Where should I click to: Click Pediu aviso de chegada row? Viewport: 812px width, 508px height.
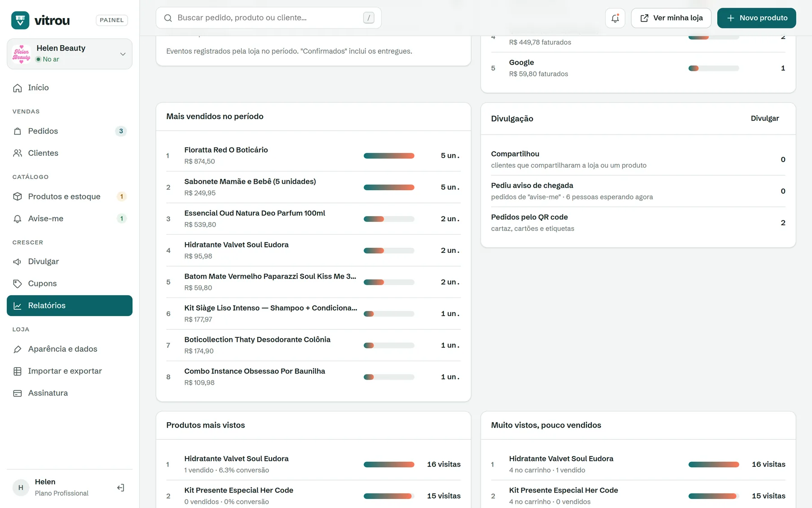pyautogui.click(x=638, y=191)
